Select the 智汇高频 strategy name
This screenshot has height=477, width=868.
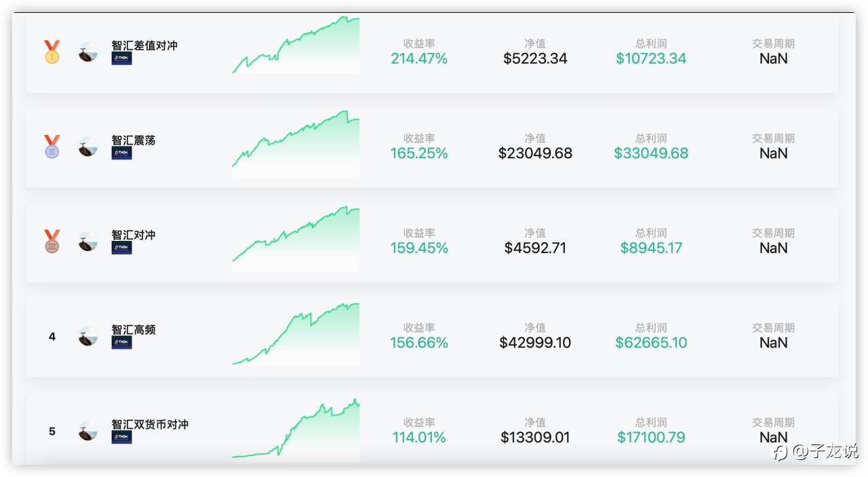(x=134, y=330)
